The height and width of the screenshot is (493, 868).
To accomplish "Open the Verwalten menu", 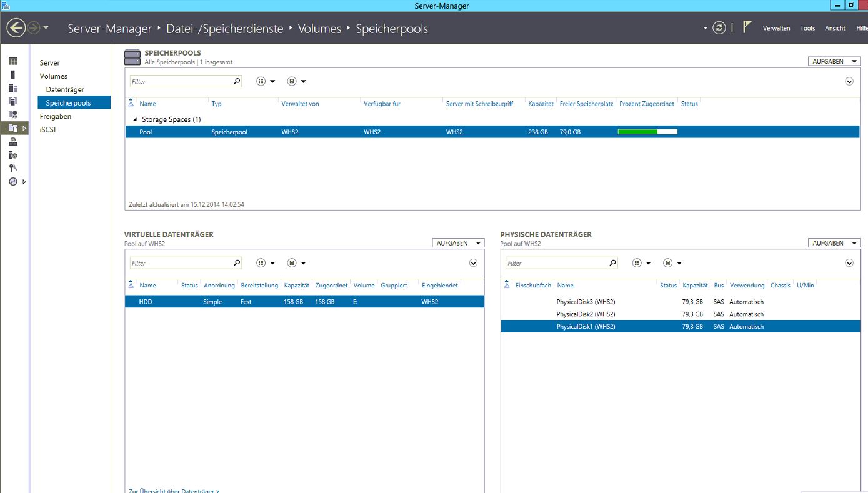I will tap(776, 28).
